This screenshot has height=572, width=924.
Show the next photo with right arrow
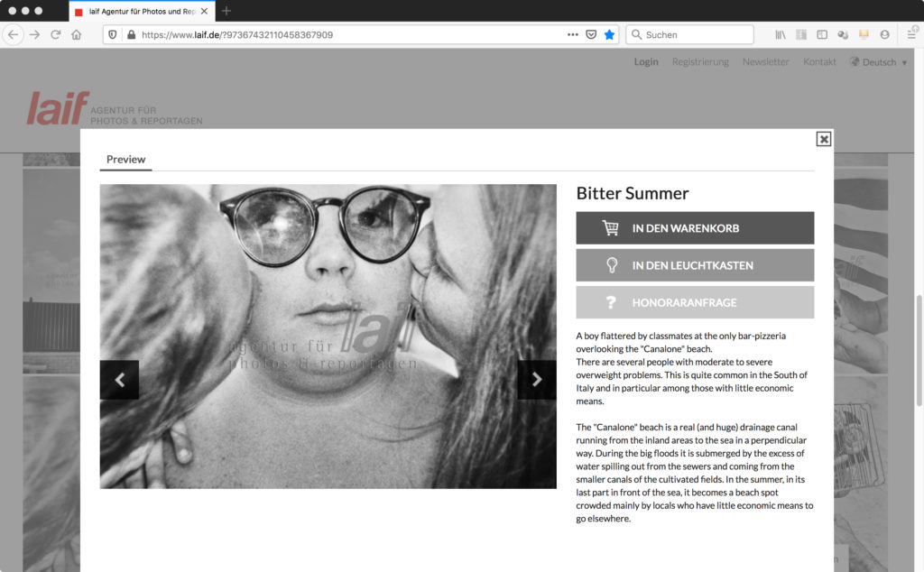536,380
